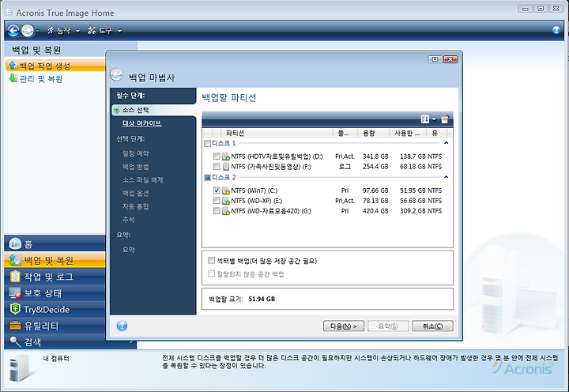Maximize the backup wizard dialog
This screenshot has height=392, width=569.
pyautogui.click(x=435, y=59)
